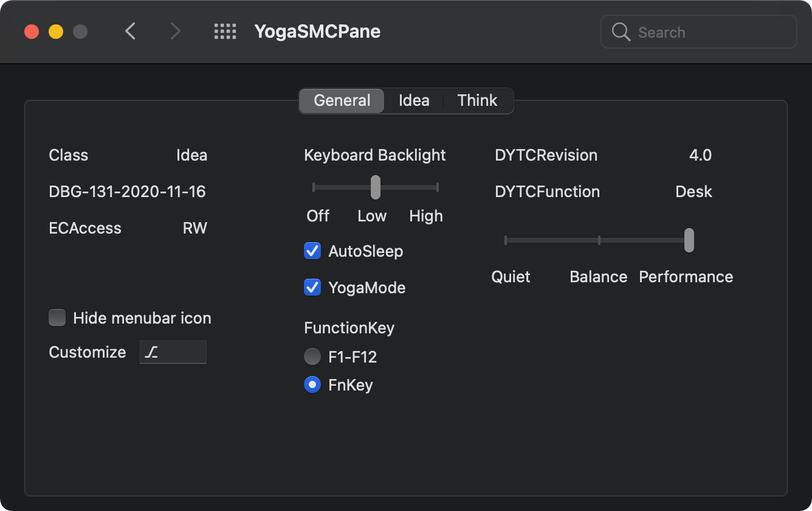
Task: Click the Customize menubar title field
Action: [x=173, y=352]
